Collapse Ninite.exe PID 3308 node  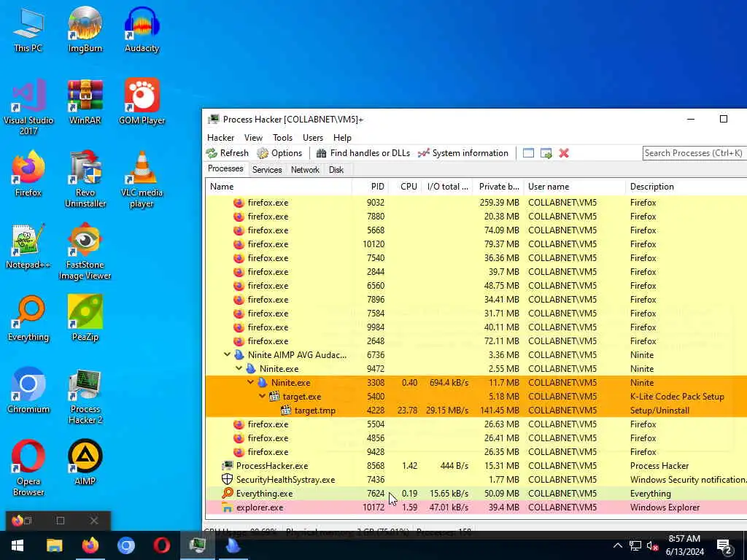[x=251, y=382]
